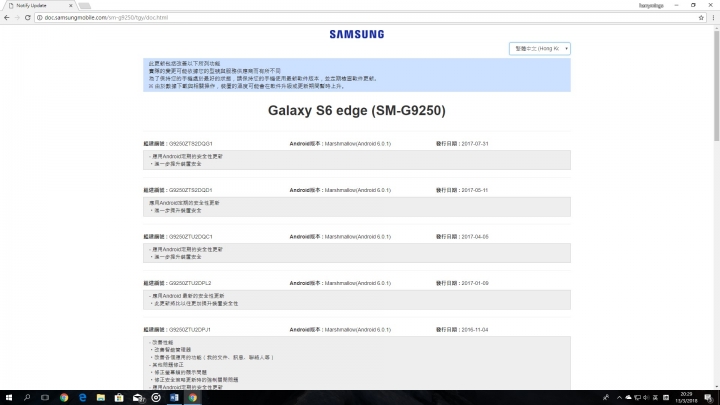Open a new tab button
Image resolution: width=720 pixels, height=405 pixels.
[84, 6]
